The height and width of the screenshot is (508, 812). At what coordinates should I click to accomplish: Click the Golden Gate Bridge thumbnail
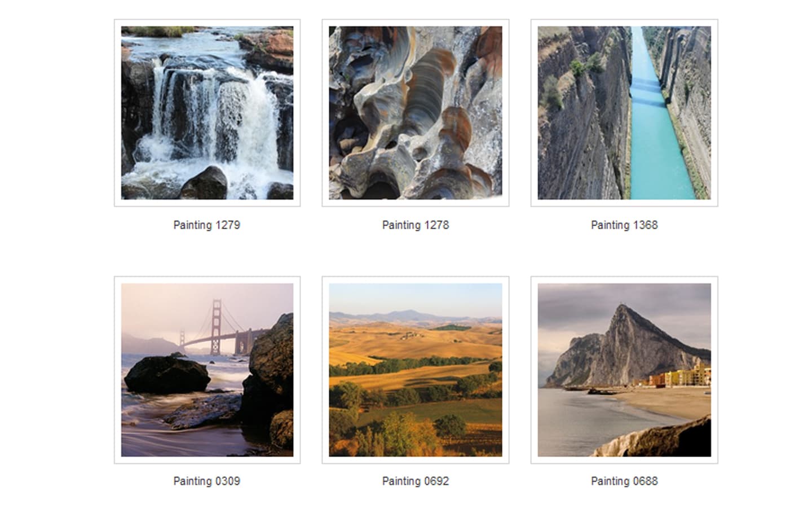(x=207, y=370)
